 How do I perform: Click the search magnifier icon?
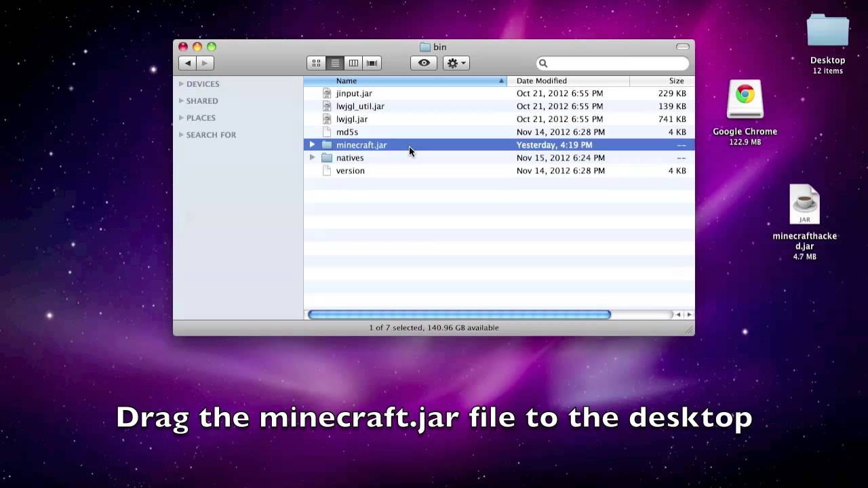pos(543,63)
